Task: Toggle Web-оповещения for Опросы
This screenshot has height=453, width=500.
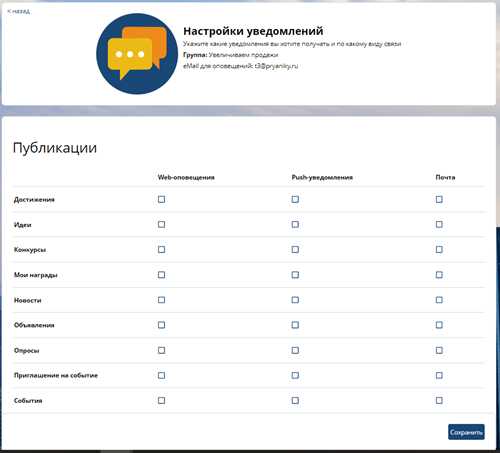Action: tap(161, 350)
